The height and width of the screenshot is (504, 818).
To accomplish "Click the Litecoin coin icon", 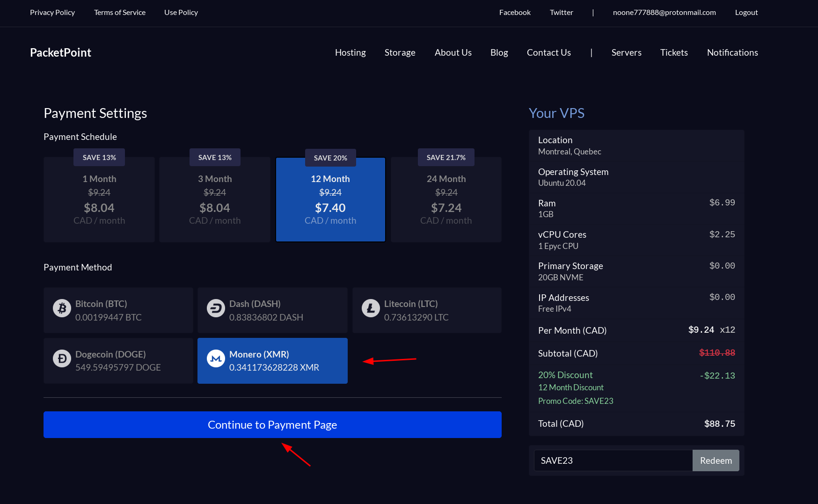I will point(371,308).
